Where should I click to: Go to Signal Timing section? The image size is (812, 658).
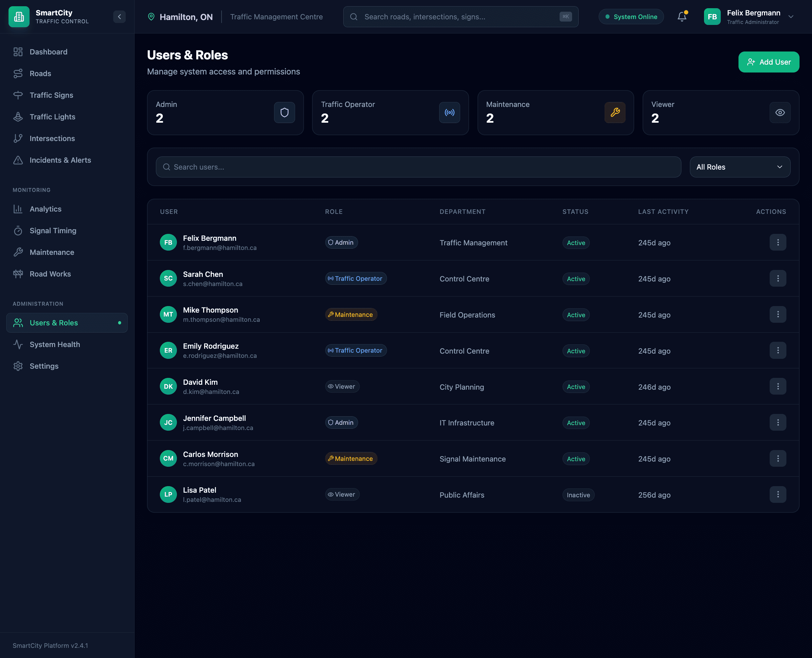coord(53,231)
